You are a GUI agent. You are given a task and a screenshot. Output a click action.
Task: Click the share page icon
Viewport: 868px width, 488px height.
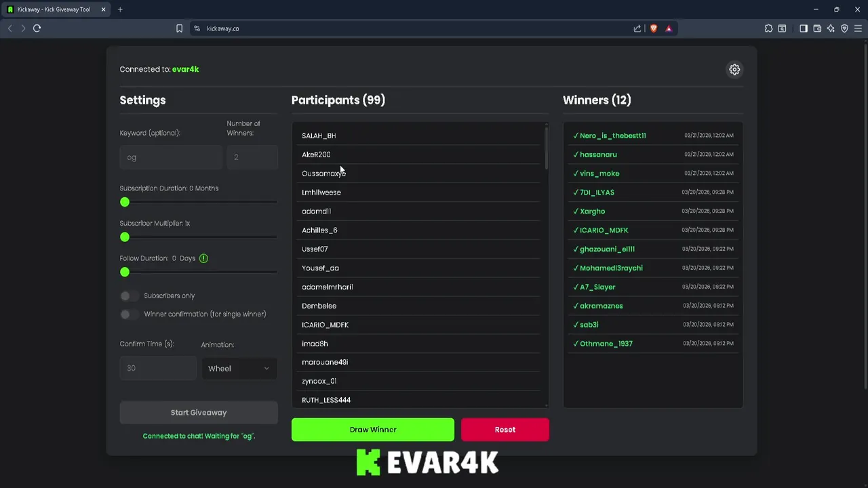tap(637, 28)
